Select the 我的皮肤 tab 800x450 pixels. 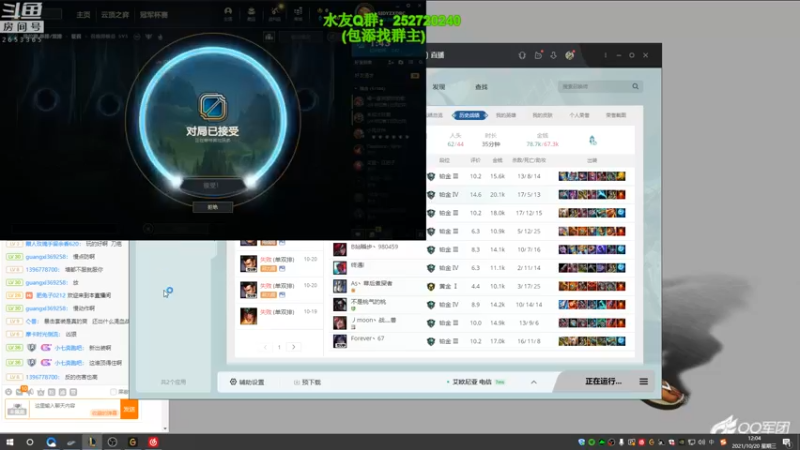click(x=542, y=115)
